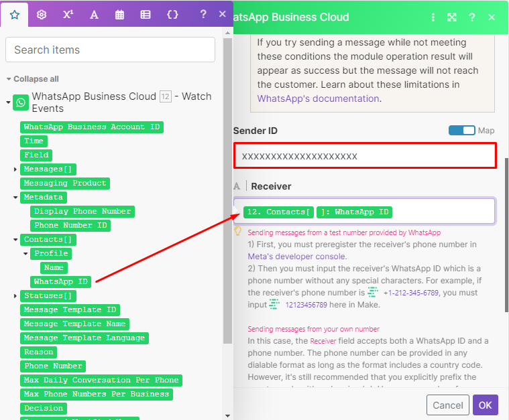Select the Message Template Language pill

(x=84, y=338)
